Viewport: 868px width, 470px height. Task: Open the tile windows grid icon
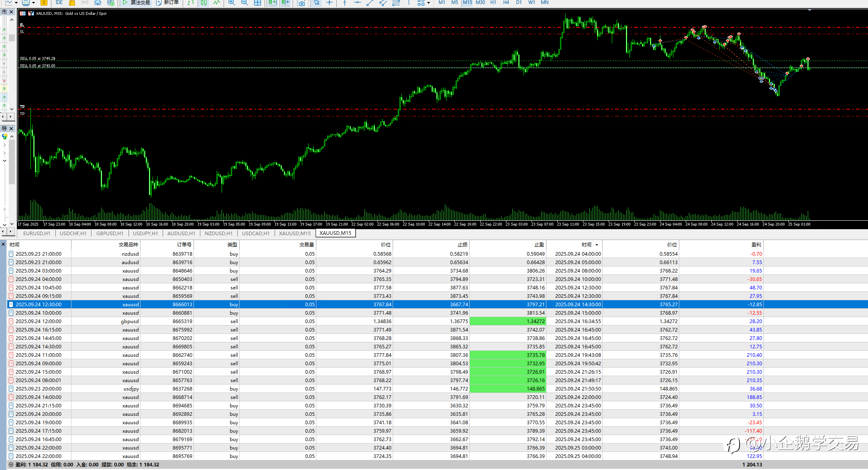click(258, 2)
